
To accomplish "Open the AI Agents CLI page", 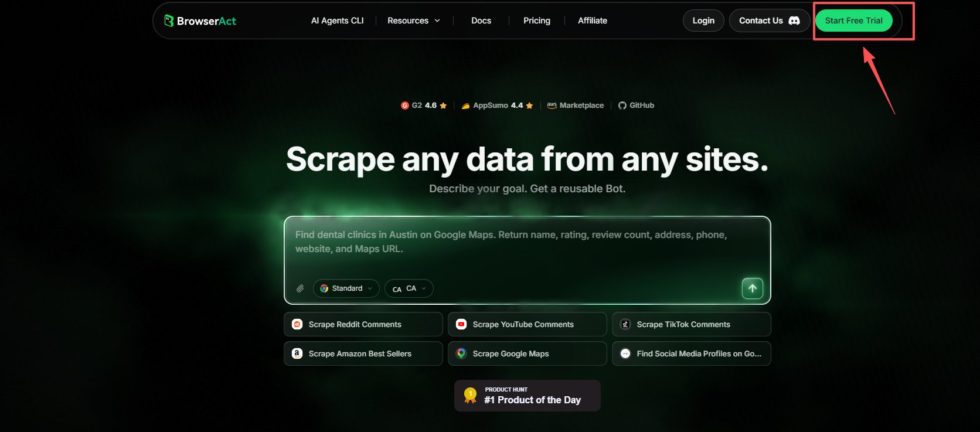I will 337,21.
